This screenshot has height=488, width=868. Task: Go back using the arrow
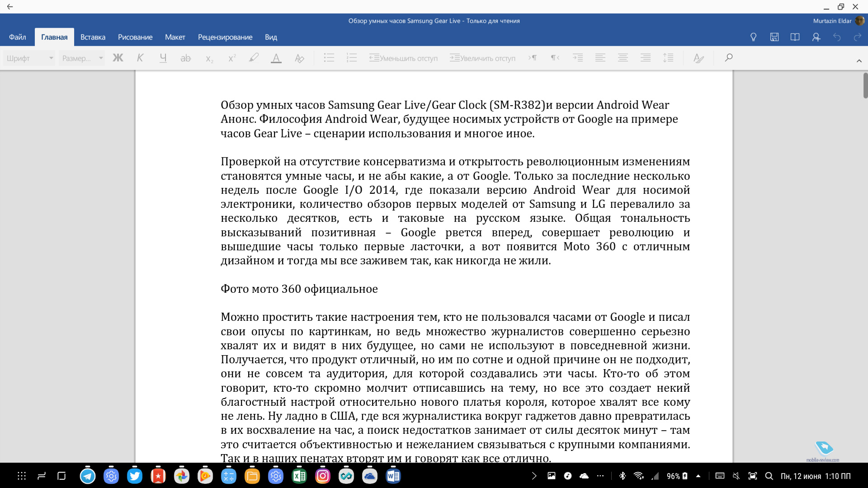coord(10,7)
